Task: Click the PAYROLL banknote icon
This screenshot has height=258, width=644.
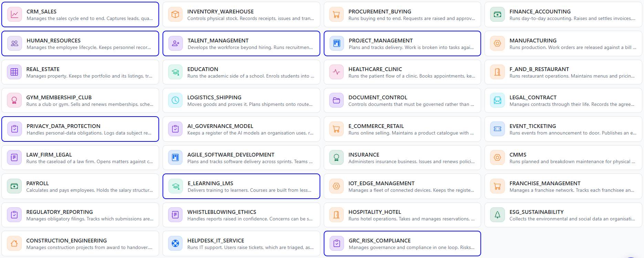Action: [14, 186]
